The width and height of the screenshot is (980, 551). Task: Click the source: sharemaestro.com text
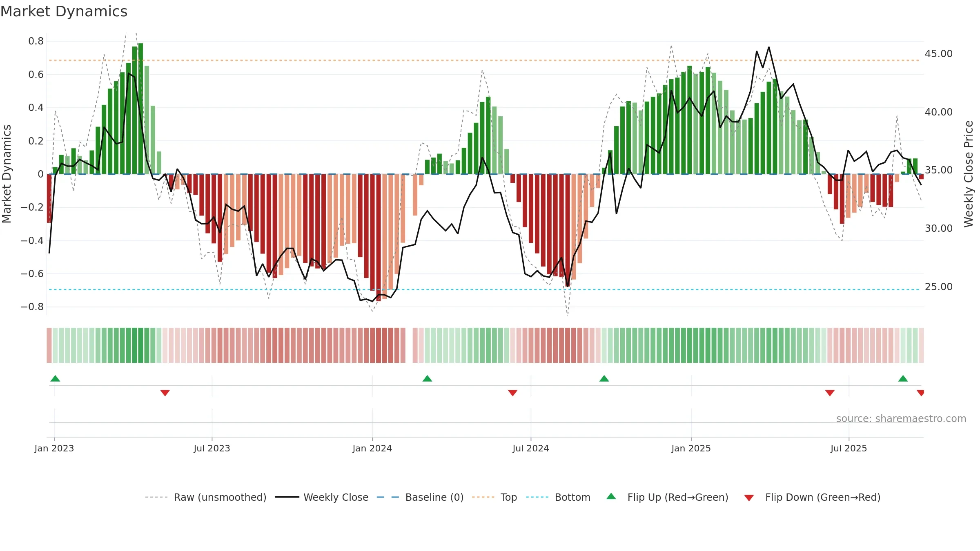pyautogui.click(x=901, y=418)
